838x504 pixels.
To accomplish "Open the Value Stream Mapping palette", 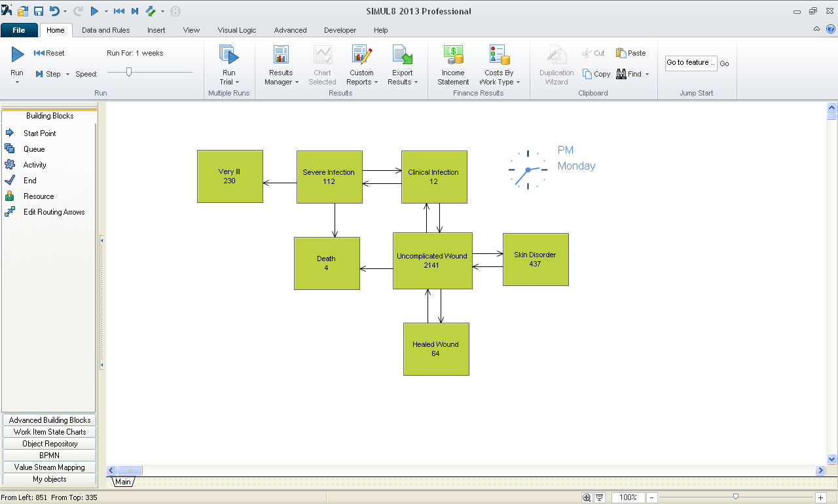I will pyautogui.click(x=48, y=467).
